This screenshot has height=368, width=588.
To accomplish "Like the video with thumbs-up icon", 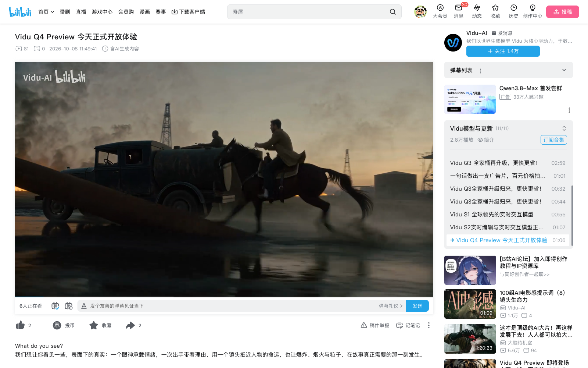I will (21, 325).
